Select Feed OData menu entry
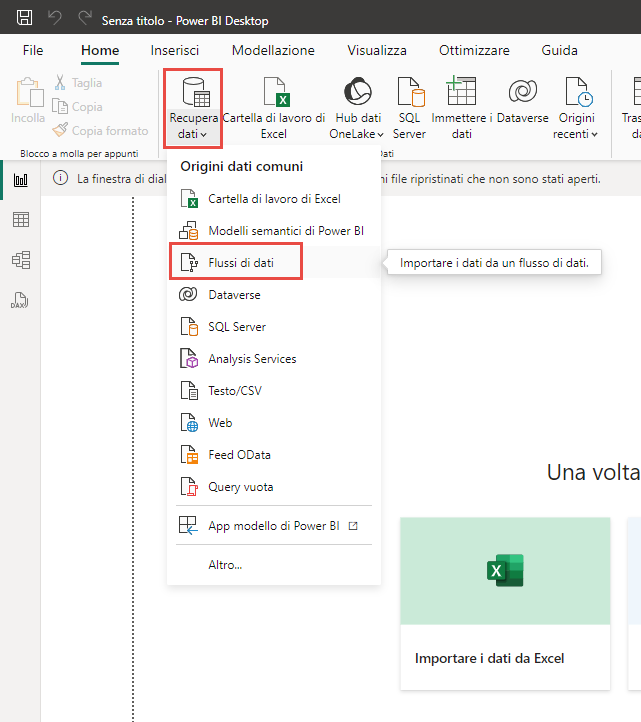This screenshot has height=722, width=641. point(274,454)
